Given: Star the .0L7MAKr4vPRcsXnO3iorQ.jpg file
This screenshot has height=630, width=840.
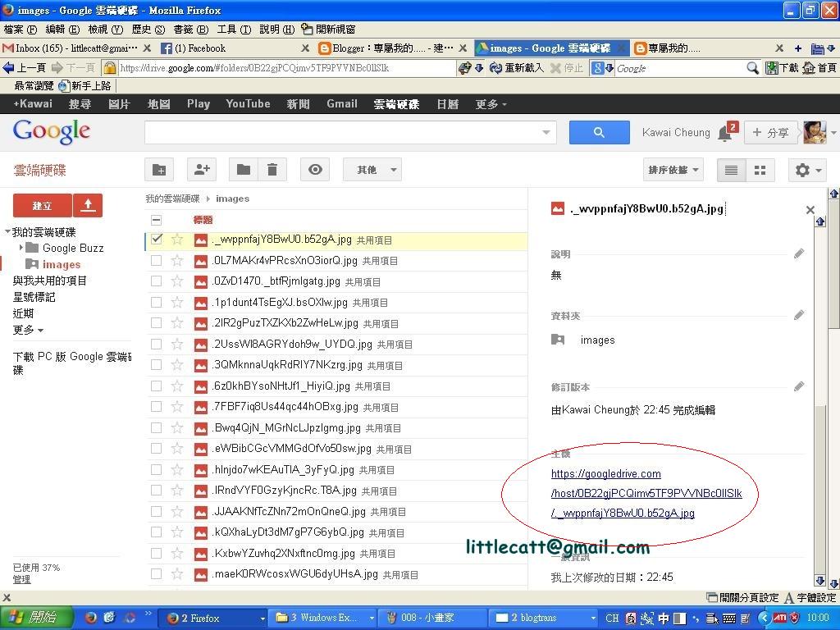Looking at the screenshot, I should click(177, 261).
